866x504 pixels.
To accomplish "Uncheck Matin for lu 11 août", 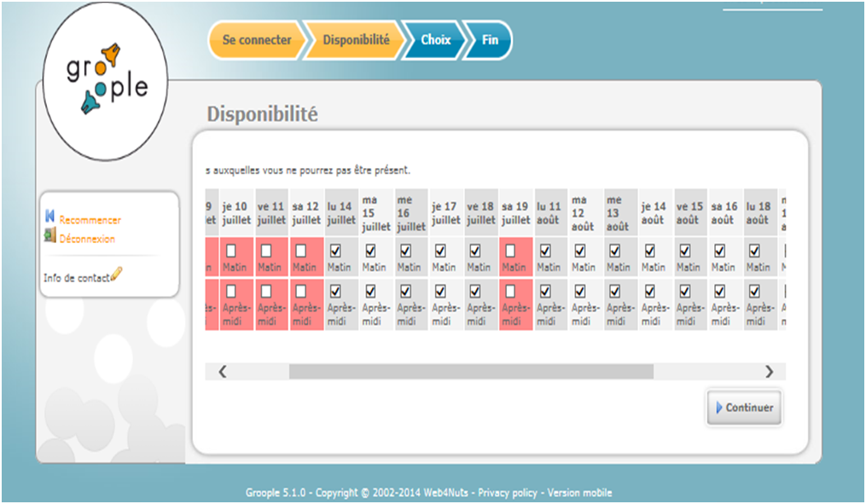I will tap(545, 251).
